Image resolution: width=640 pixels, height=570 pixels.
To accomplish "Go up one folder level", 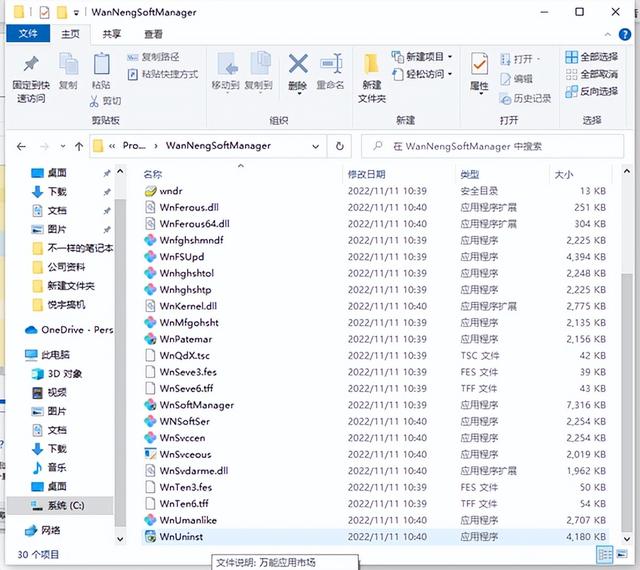I will coord(78,146).
